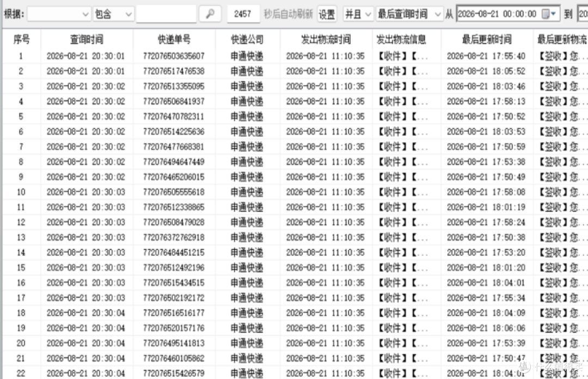This screenshot has height=379, width=588.
Task: Select tracking number 772076508479028
Action: [x=174, y=223]
